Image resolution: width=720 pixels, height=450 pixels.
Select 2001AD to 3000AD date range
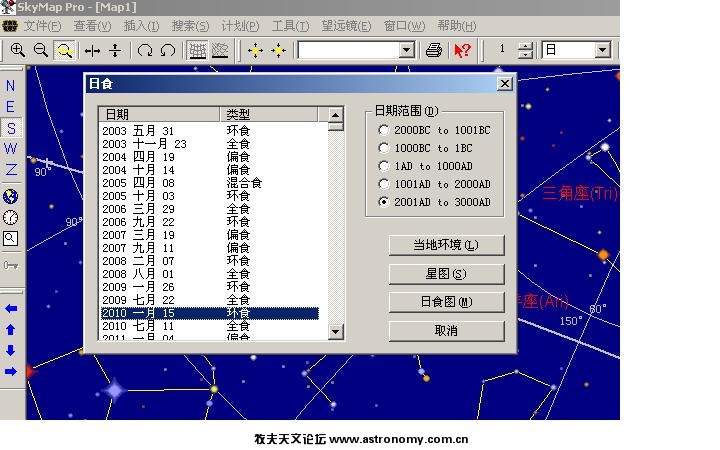pyautogui.click(x=384, y=202)
